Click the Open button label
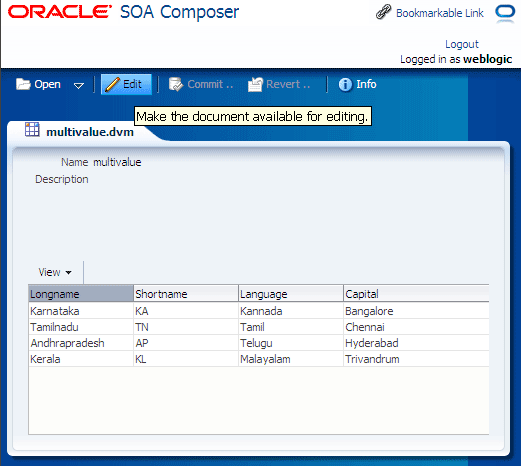Image resolution: width=521 pixels, height=466 pixels. 47,84
